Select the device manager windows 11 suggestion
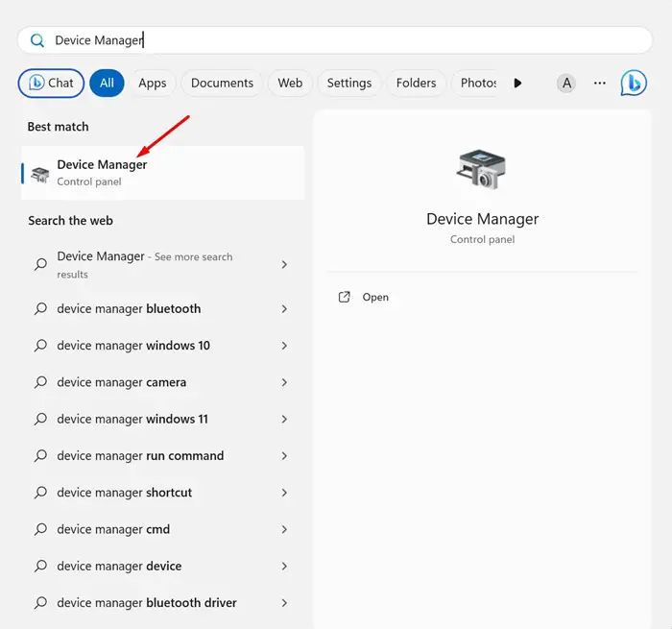This screenshot has width=672, height=629. 161,419
